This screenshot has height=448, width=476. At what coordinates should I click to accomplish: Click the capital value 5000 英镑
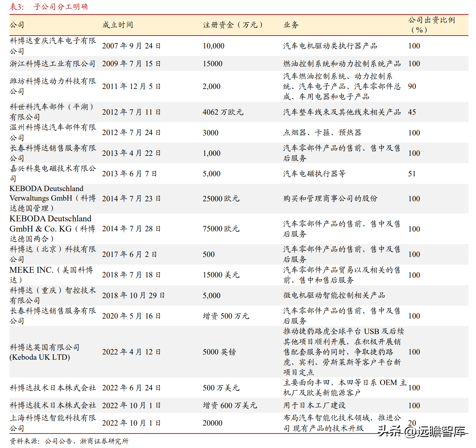(x=219, y=352)
